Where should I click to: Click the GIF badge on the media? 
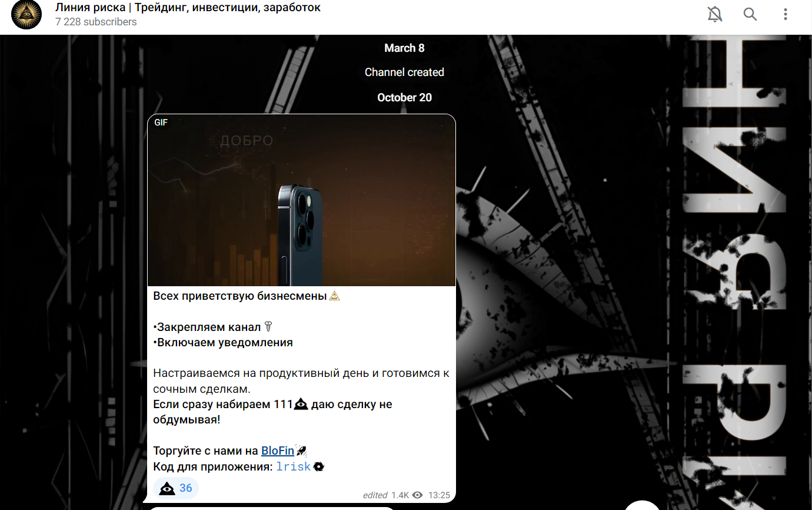point(161,122)
